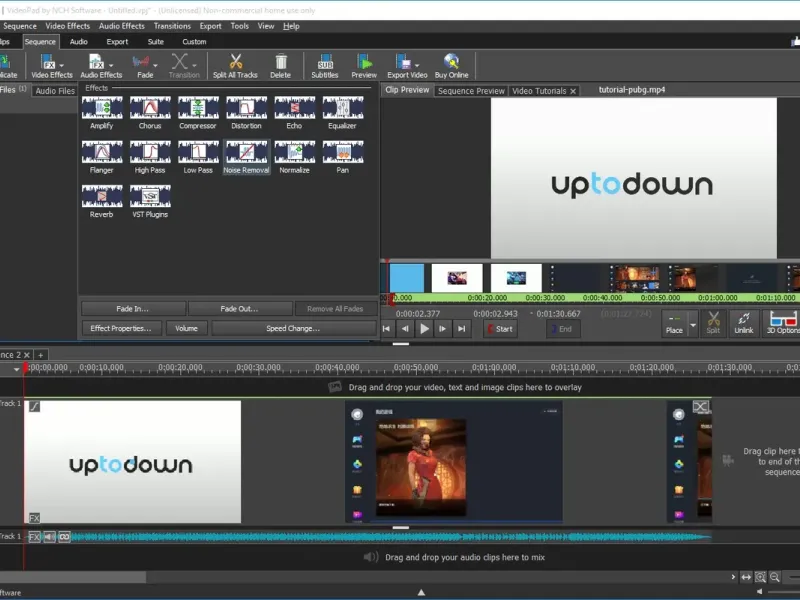
Task: Select the Noise Removal audio effect
Action: click(x=246, y=152)
